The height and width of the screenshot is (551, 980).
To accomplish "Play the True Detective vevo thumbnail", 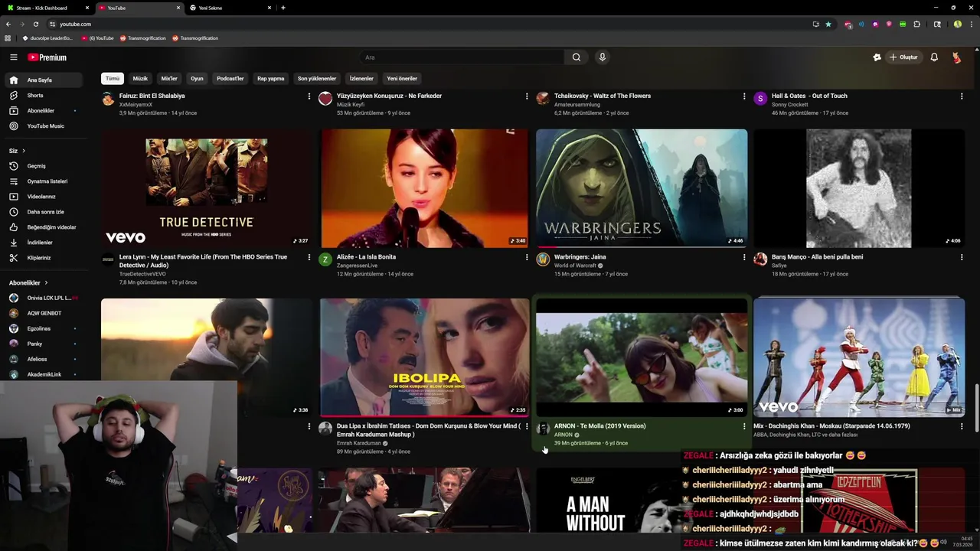I will click(207, 188).
